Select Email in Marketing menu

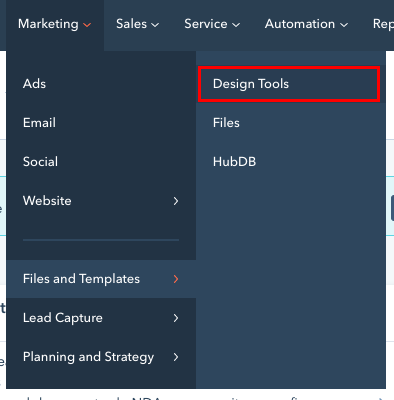(101, 123)
